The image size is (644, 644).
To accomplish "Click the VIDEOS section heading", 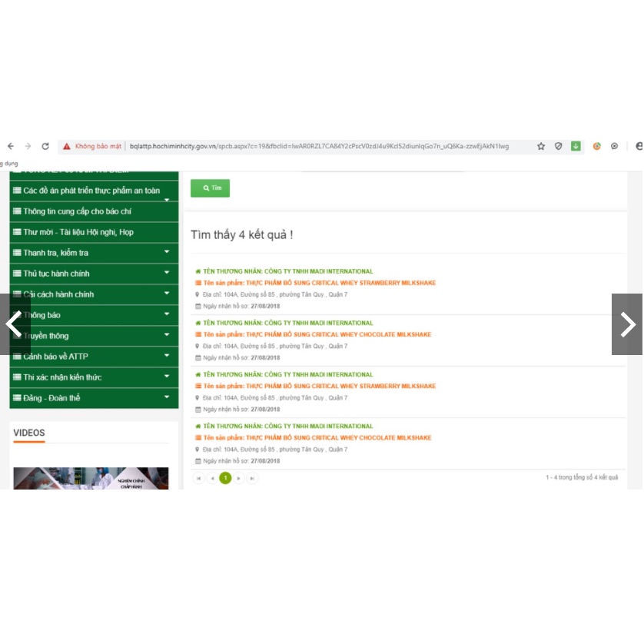I will [x=28, y=433].
